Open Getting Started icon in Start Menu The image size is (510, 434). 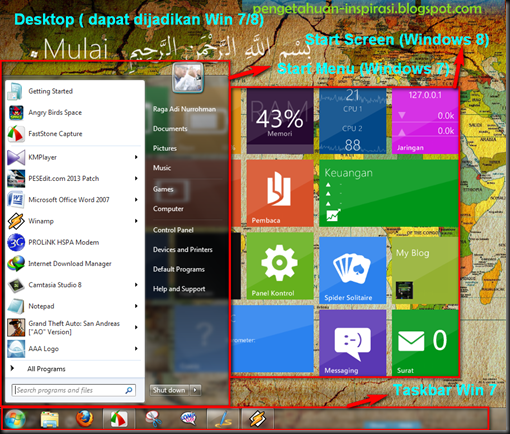15,91
